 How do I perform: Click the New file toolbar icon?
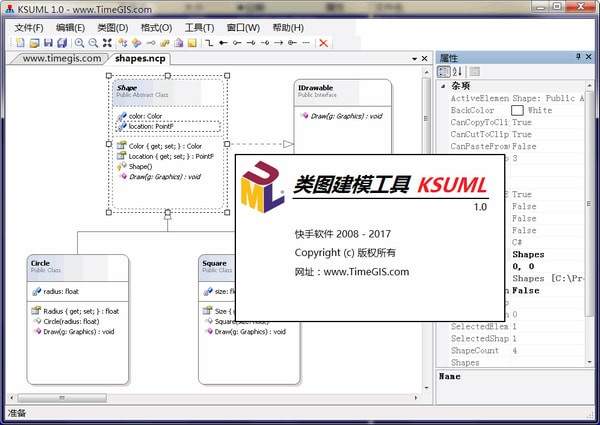point(20,43)
